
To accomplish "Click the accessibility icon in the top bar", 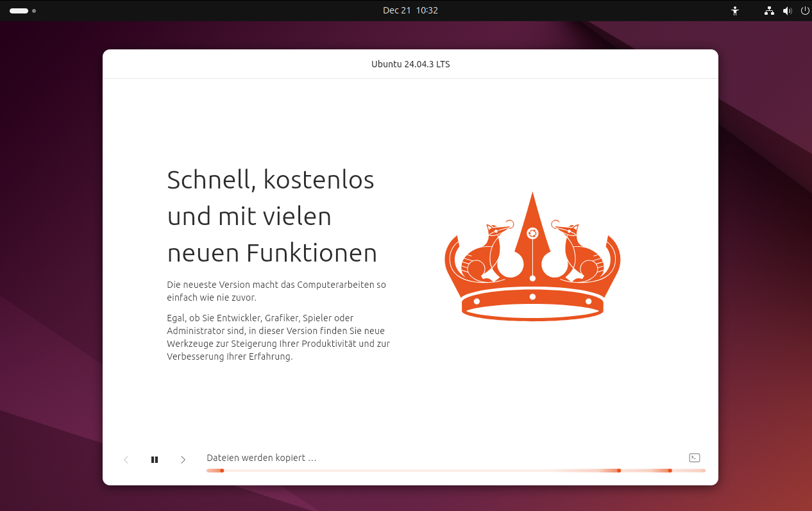I will pos(734,10).
